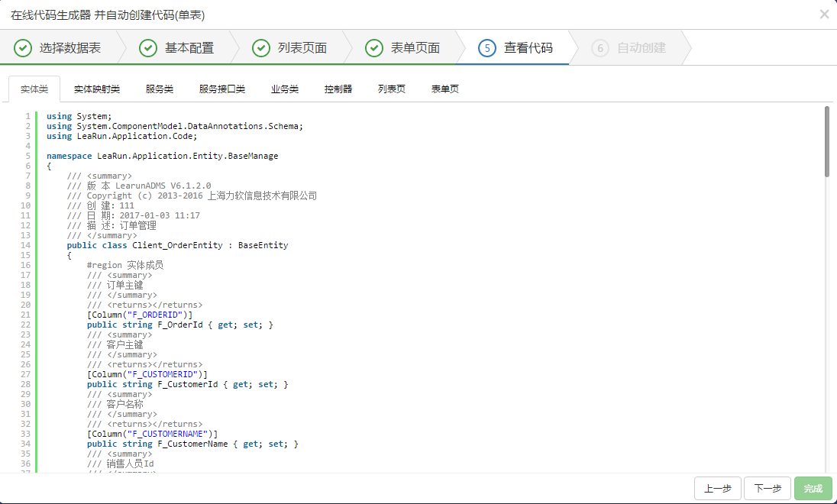
Task: Click the [Column("F_CUSTOMERID")] line
Action: click(147, 374)
